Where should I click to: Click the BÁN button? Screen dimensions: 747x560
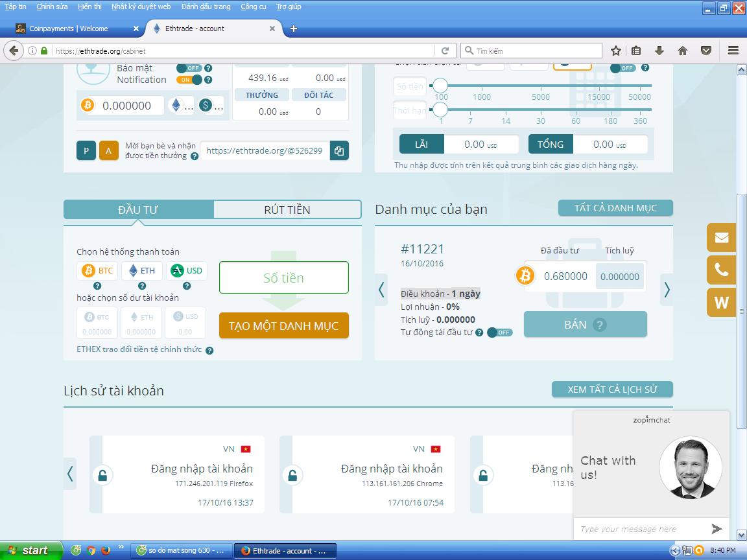tap(585, 325)
